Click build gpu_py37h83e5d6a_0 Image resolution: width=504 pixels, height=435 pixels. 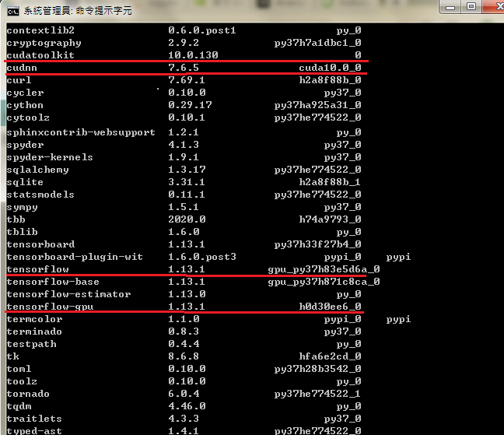[324, 269]
